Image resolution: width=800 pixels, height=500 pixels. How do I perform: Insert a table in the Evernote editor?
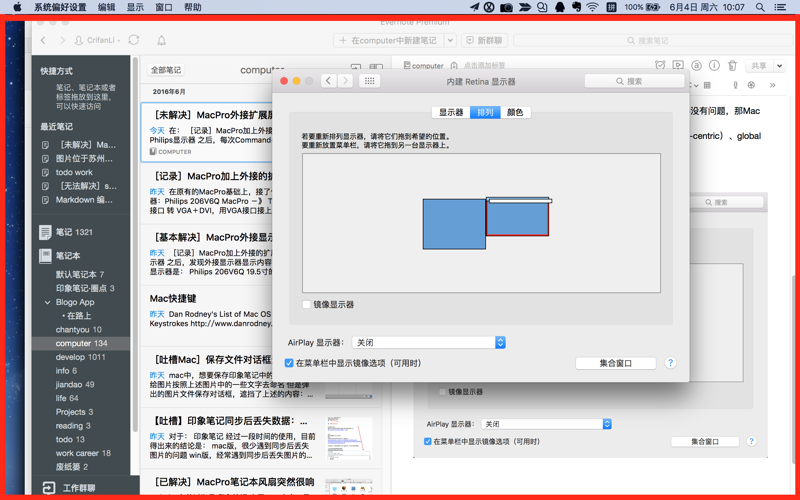pyautogui.click(x=707, y=85)
